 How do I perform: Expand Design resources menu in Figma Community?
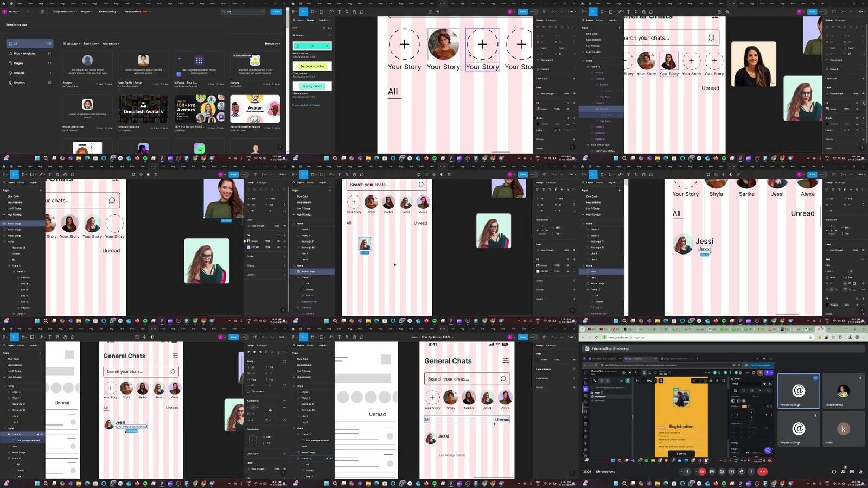pyautogui.click(x=63, y=12)
